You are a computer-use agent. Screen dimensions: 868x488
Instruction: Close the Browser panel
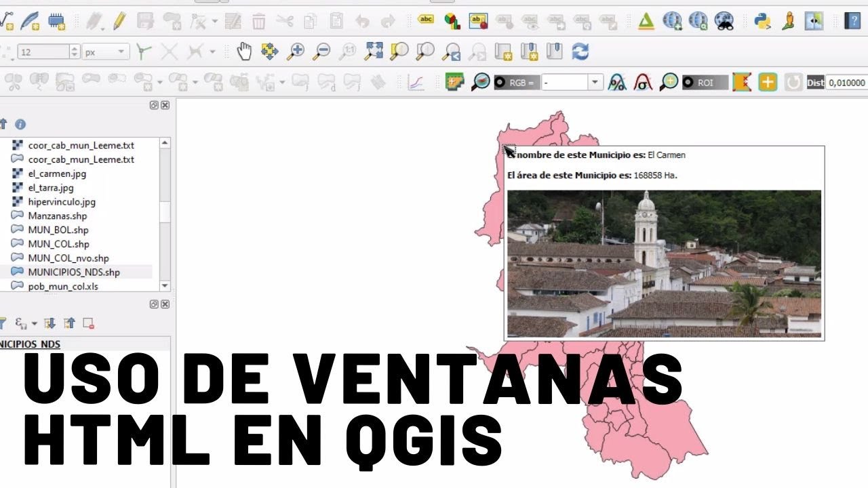[165, 105]
